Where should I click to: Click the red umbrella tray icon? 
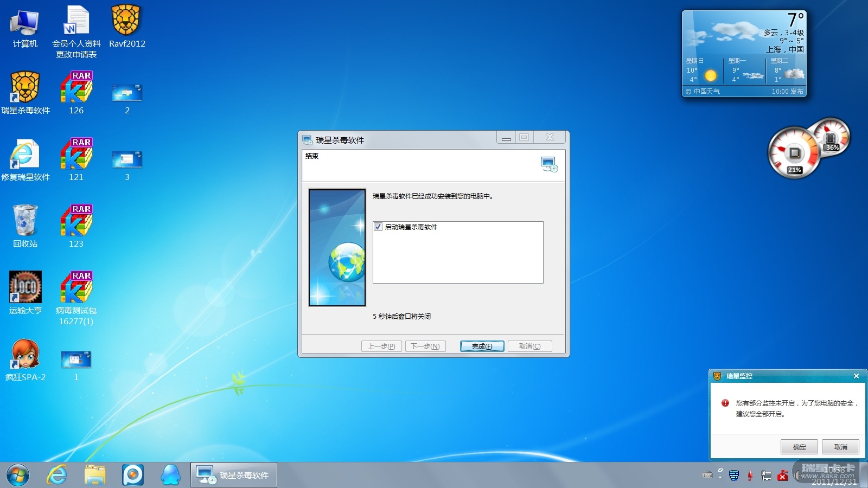(750, 476)
